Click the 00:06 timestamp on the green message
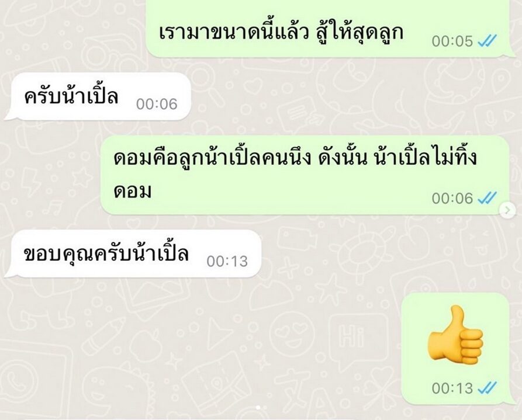Image resolution: width=522 pixels, height=420 pixels. 452,199
